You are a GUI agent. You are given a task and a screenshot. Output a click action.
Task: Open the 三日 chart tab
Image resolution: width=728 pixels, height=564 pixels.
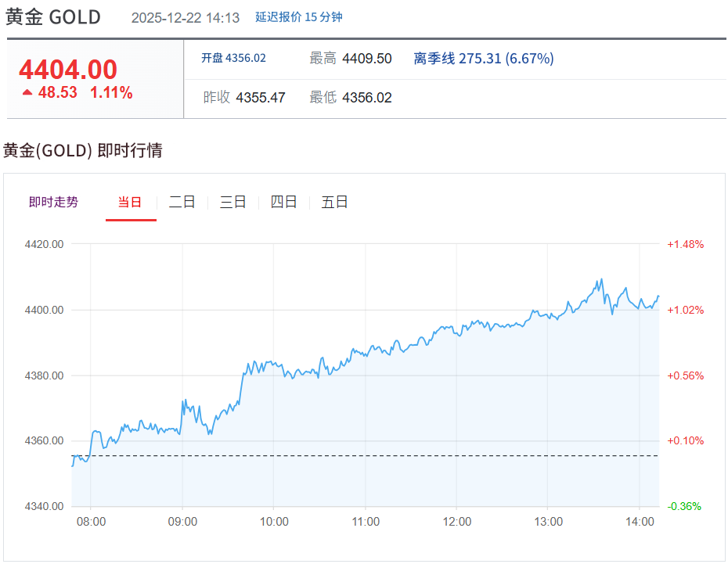point(232,202)
